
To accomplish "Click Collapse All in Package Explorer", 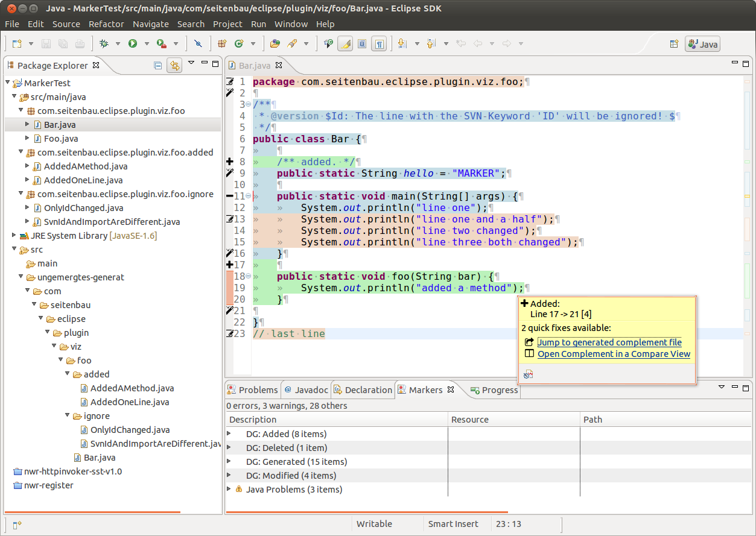I will 158,65.
